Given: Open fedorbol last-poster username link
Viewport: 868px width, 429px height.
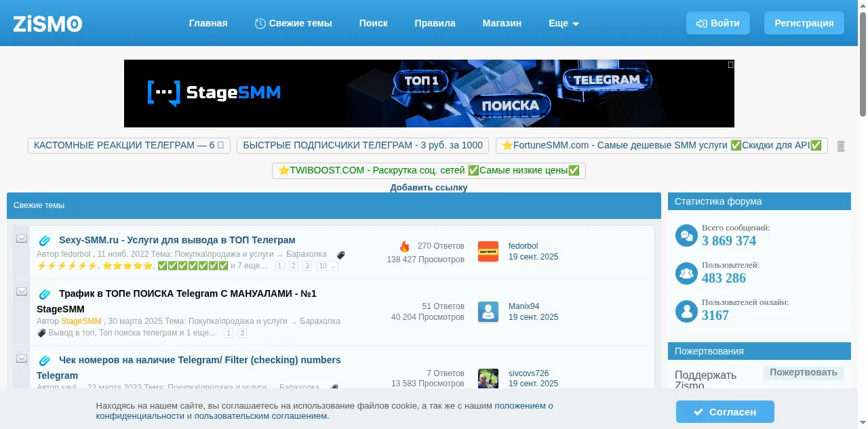Looking at the screenshot, I should tap(523, 246).
